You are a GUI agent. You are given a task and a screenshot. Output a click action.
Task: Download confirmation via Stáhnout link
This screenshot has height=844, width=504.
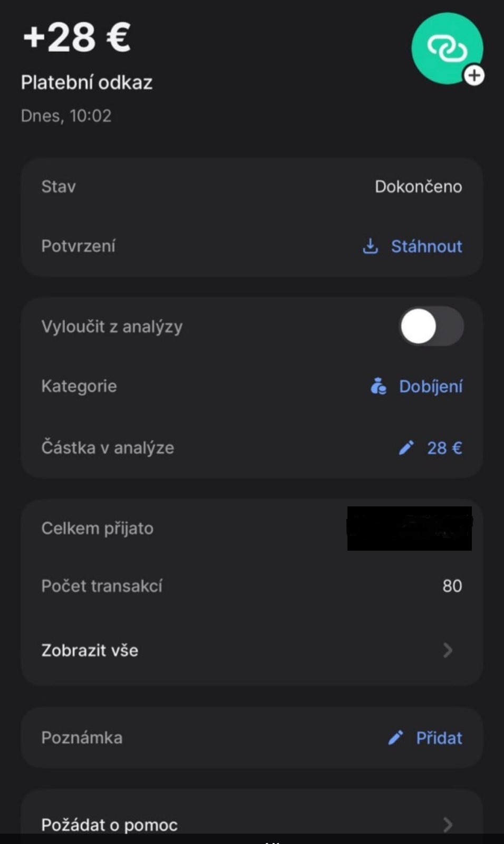[x=426, y=246]
